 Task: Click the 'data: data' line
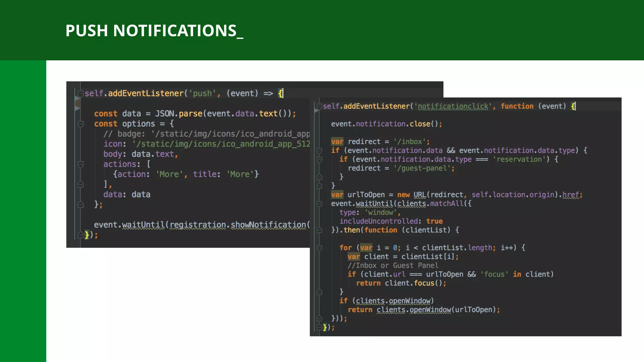[x=127, y=195]
